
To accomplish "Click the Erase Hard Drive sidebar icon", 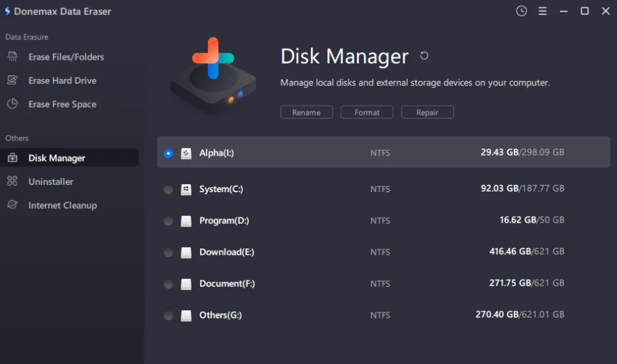I will coord(12,80).
